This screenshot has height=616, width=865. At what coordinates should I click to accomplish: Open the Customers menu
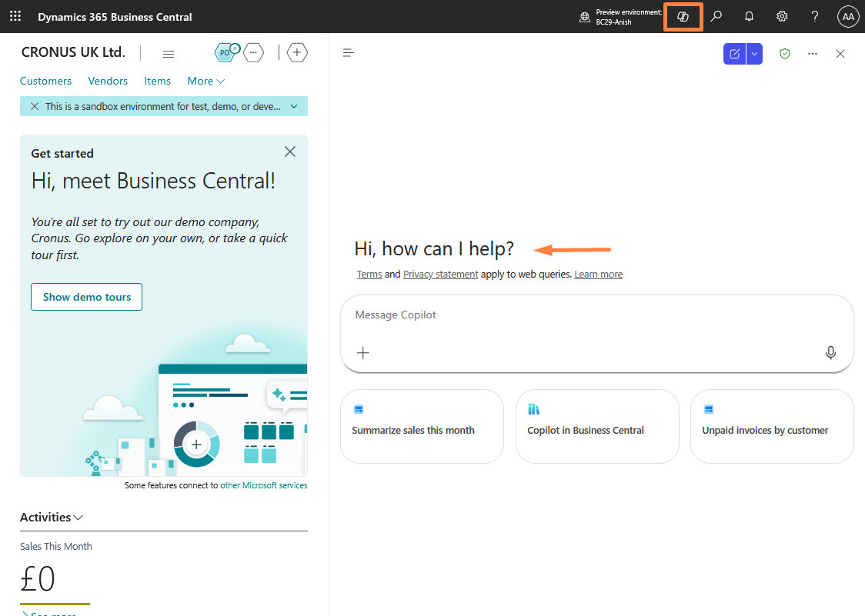45,81
